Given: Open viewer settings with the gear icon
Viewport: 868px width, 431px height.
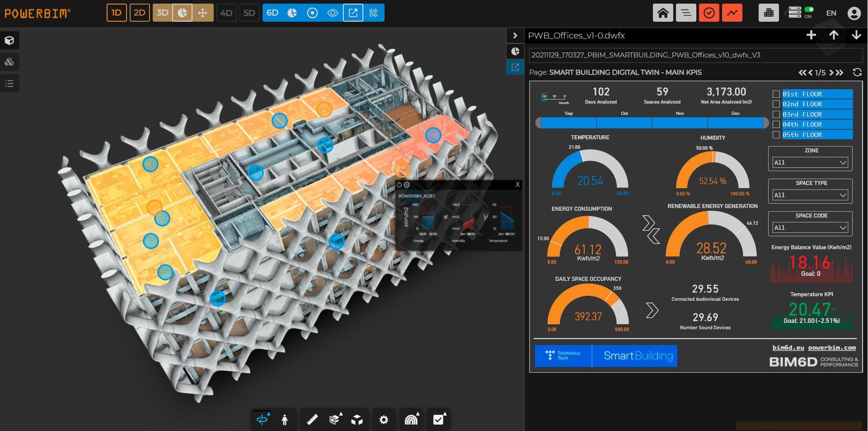Looking at the screenshot, I should click(x=384, y=419).
